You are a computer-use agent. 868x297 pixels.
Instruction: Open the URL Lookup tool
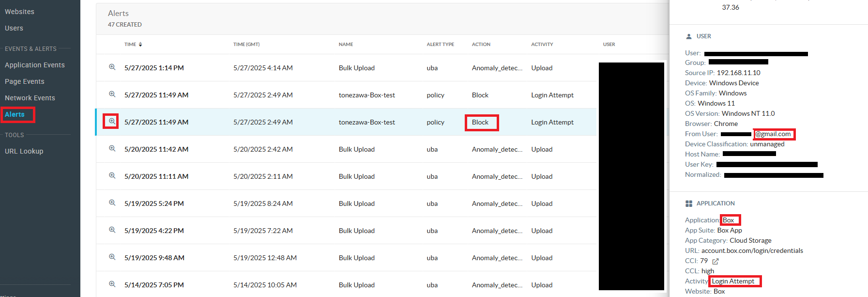pos(24,151)
